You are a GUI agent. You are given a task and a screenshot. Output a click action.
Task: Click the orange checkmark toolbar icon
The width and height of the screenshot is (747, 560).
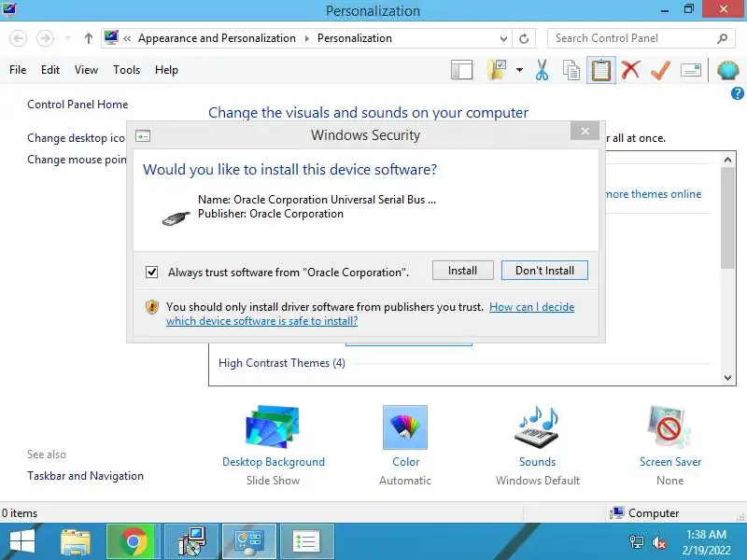(x=660, y=71)
